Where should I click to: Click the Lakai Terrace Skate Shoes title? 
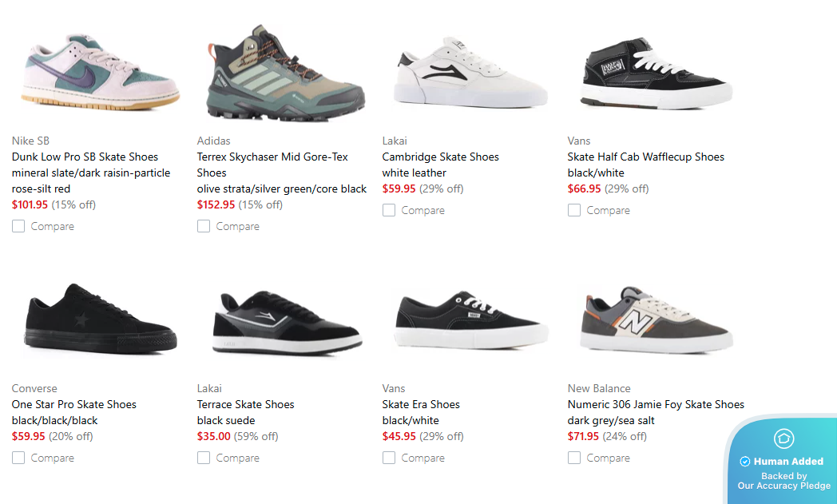pyautogui.click(x=245, y=405)
